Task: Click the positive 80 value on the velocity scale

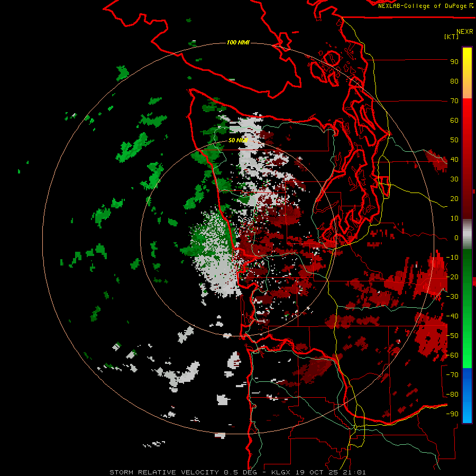Action: (454, 81)
